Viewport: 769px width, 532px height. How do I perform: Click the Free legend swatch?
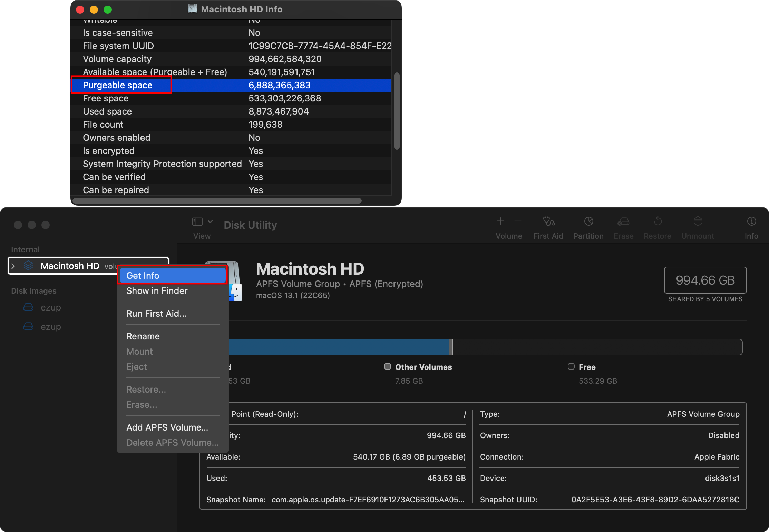571,366
